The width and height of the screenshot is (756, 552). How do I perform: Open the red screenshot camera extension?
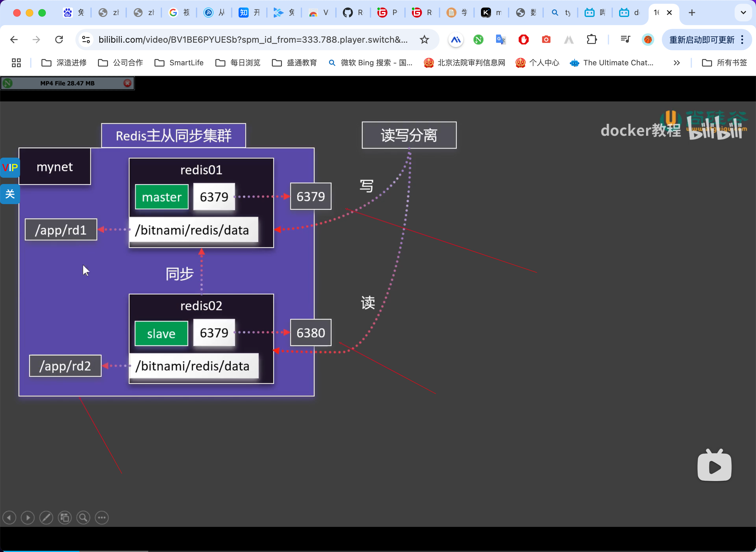pyautogui.click(x=546, y=40)
